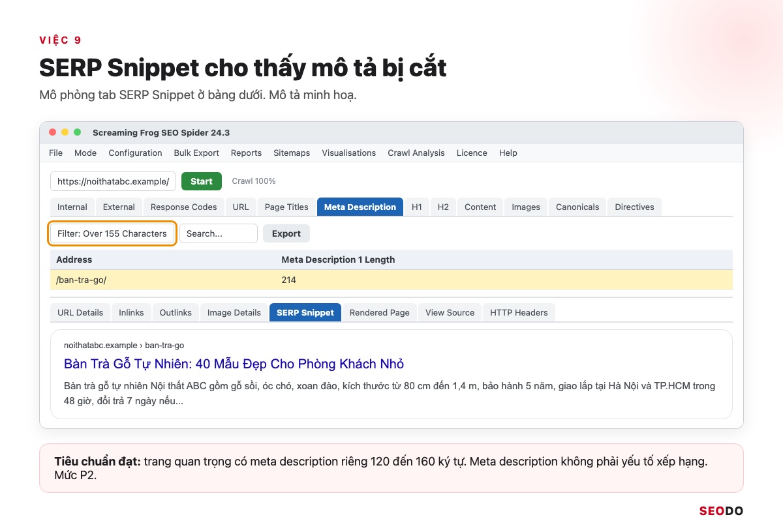The height and width of the screenshot is (532, 783).
Task: Open the Help menu
Action: coord(508,153)
